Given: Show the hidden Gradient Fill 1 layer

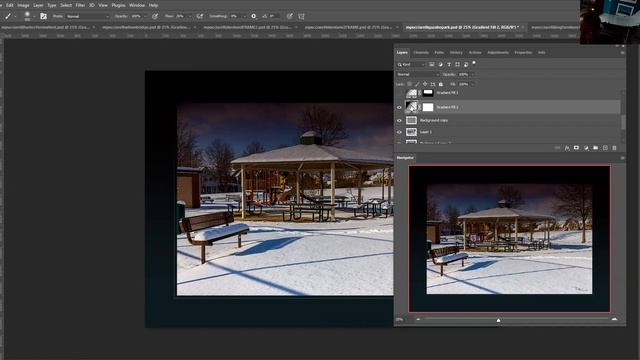Looking at the screenshot, I should click(399, 93).
